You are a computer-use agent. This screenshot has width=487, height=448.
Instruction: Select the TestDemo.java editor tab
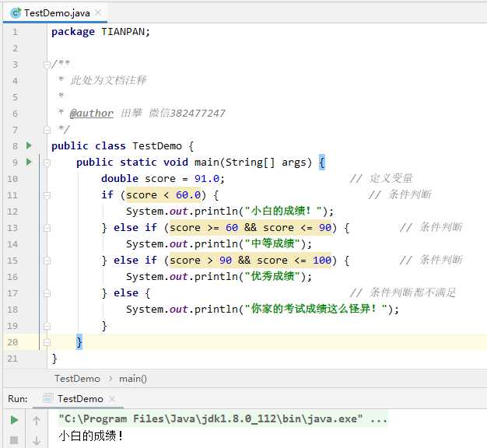click(x=55, y=13)
